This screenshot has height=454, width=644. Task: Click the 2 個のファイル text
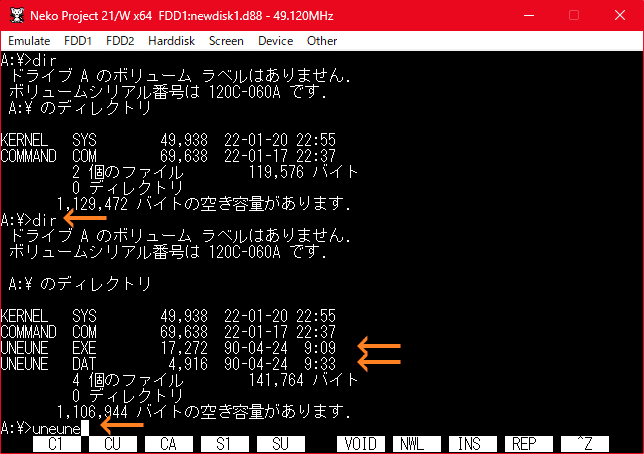tap(128, 172)
